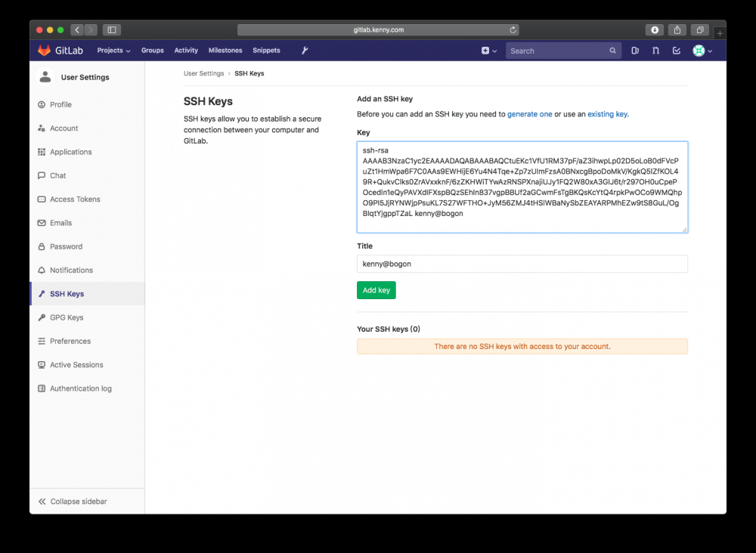Screen dimensions: 756x553
Task: Go to Access Tokens settings
Action: pyautogui.click(x=75, y=199)
